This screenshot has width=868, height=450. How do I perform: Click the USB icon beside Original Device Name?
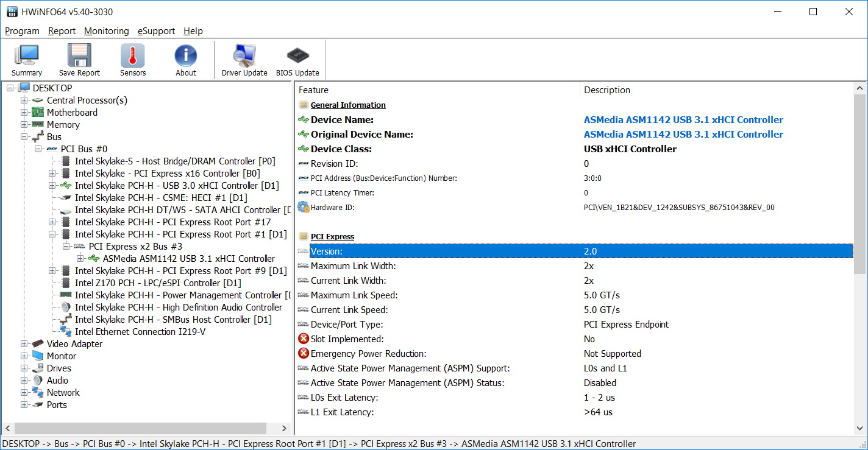pyautogui.click(x=304, y=134)
